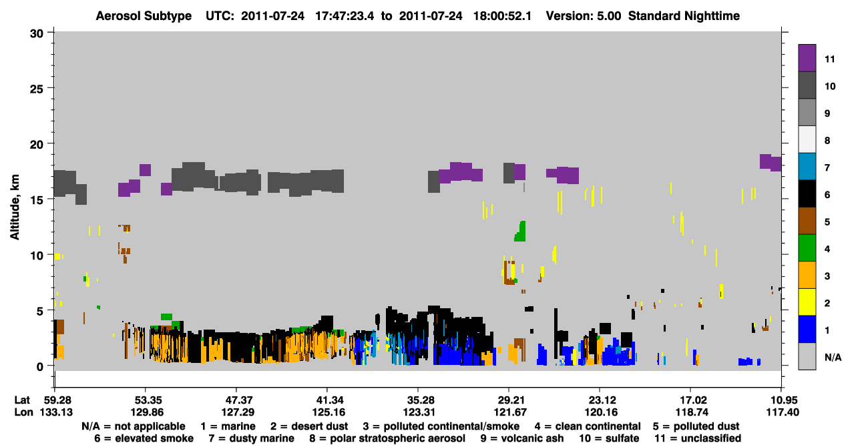Click the green clean continental patch near 12 km
The width and height of the screenshot is (868, 445).
click(x=521, y=232)
